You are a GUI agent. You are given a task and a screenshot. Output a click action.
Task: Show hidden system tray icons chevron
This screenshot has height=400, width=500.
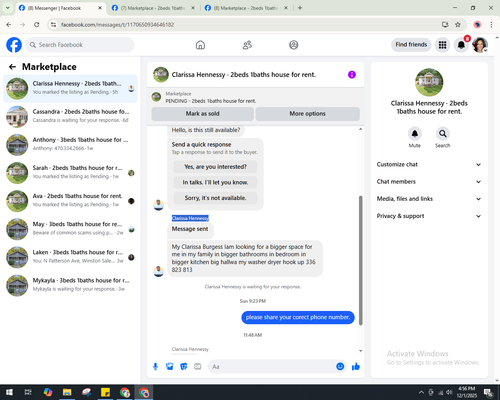tap(421, 392)
